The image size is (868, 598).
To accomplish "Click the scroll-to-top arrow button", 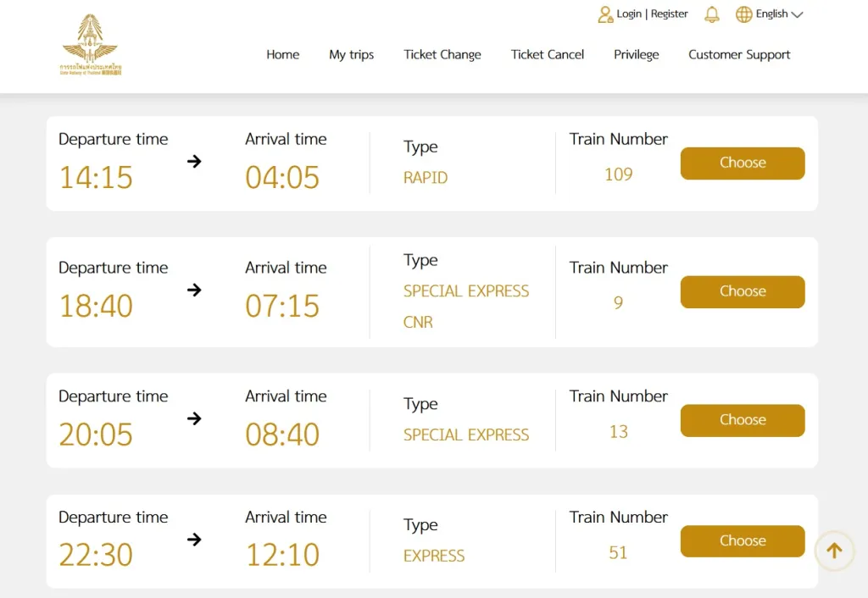I will click(834, 551).
